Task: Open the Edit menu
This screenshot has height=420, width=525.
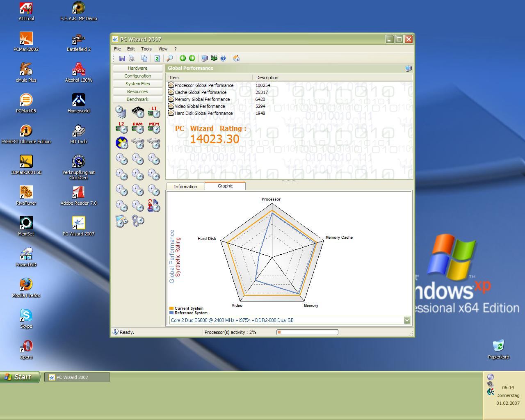Action: pyautogui.click(x=131, y=49)
